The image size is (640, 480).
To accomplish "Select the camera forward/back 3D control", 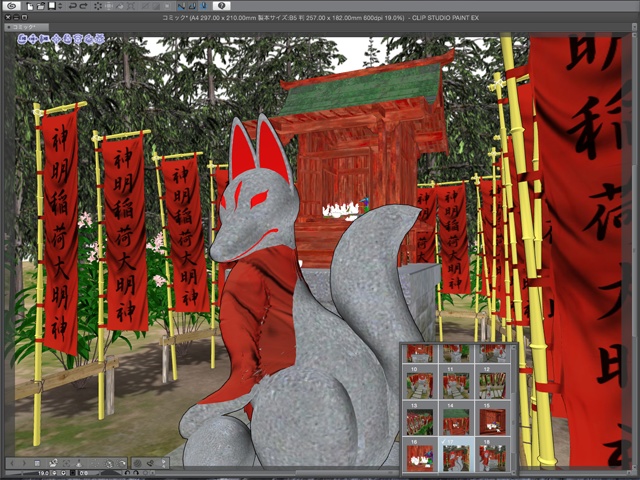I will (44, 39).
